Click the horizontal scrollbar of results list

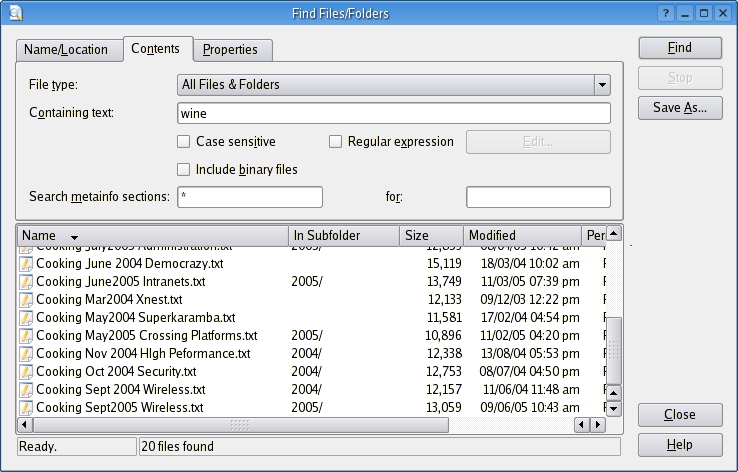pos(300,425)
